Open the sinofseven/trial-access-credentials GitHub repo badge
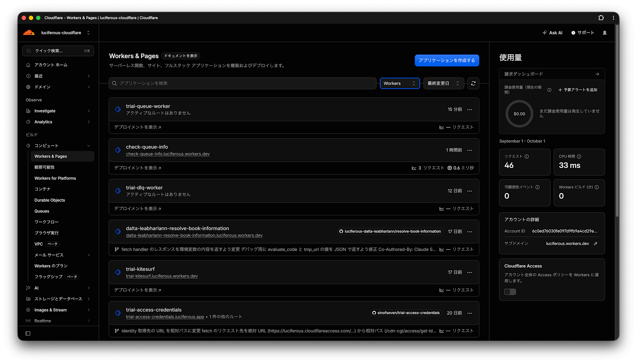637x364 pixels. point(406,313)
